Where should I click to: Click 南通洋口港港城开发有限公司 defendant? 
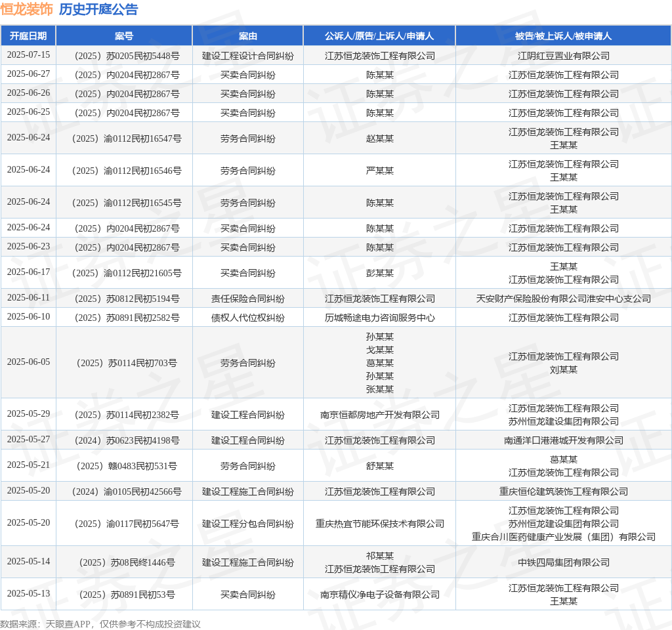click(x=563, y=440)
